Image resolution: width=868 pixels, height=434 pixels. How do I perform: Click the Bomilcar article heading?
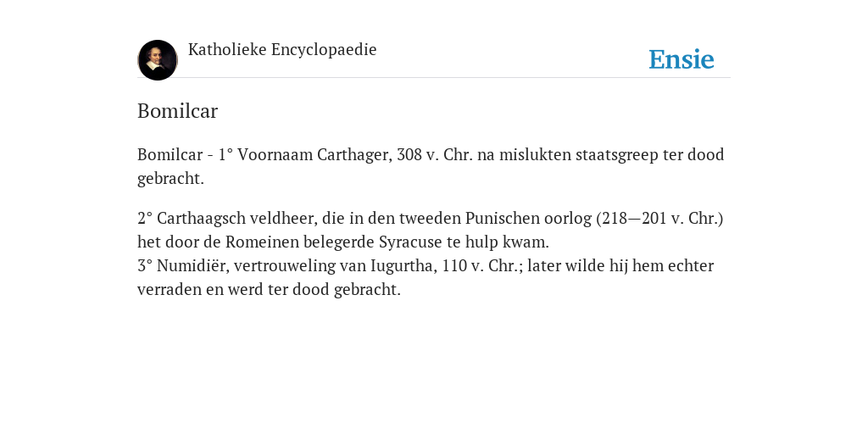coord(178,111)
